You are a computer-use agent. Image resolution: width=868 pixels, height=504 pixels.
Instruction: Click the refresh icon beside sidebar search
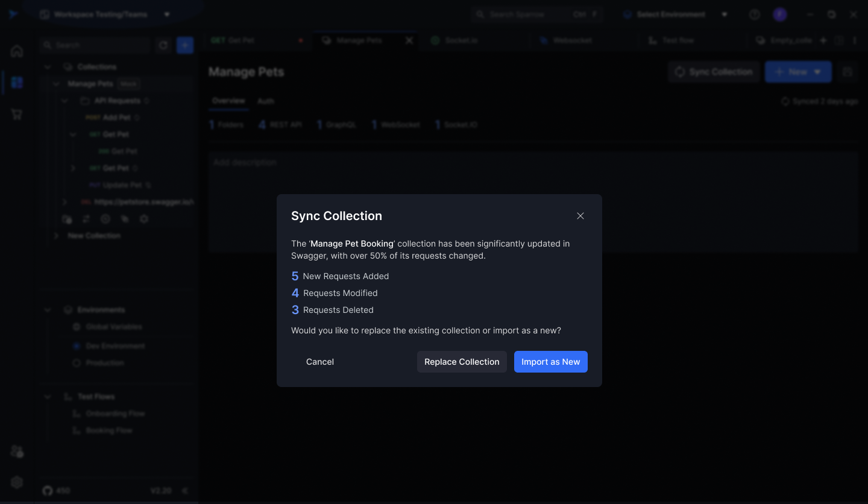click(163, 45)
